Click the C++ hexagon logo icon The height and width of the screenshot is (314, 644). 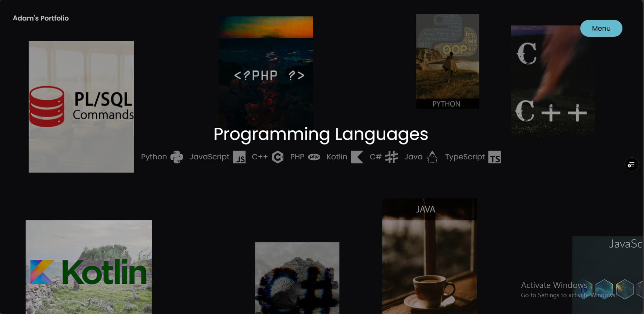[x=278, y=157]
